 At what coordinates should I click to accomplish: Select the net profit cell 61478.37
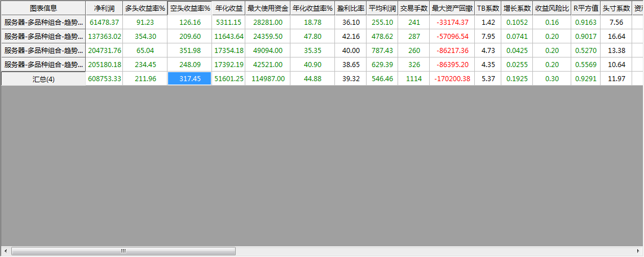pos(104,23)
